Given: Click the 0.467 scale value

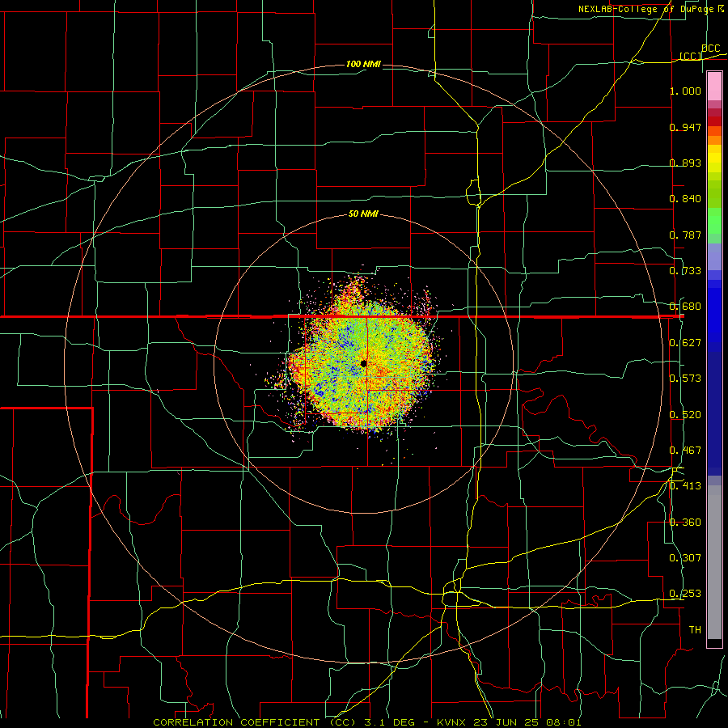Looking at the screenshot, I should pyautogui.click(x=685, y=451).
